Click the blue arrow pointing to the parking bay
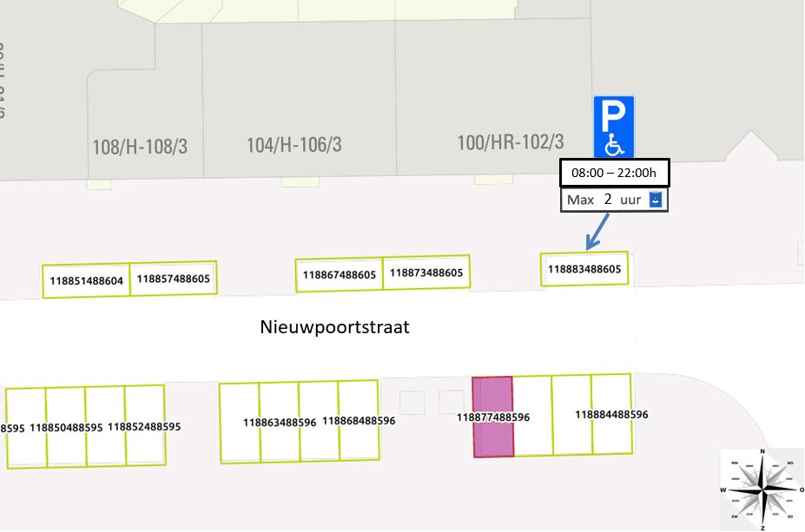The height and width of the screenshot is (532, 805). [598, 231]
